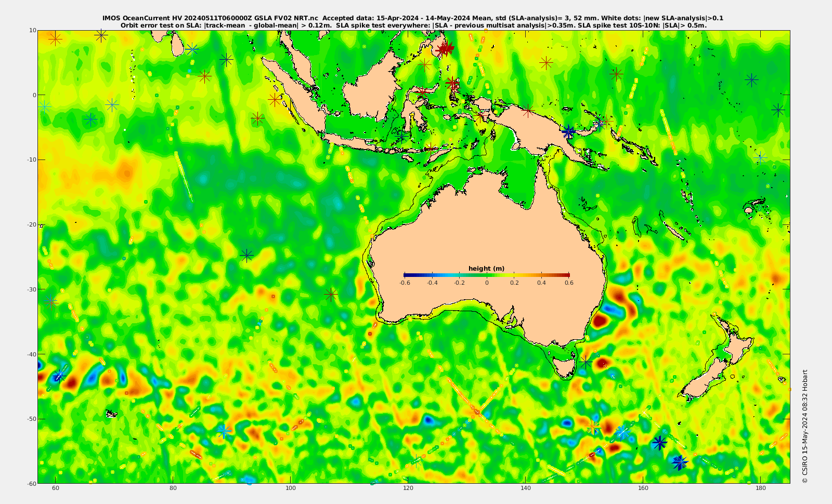This screenshot has height=504, width=832.
Task: Click the orange star marker in top-left corner near 60E, 9N
Action: pyautogui.click(x=55, y=38)
